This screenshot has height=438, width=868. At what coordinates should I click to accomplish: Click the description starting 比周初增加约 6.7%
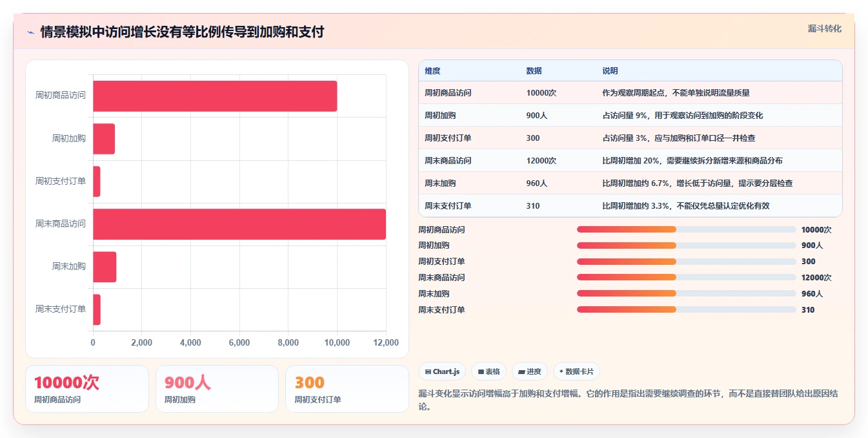[x=697, y=183]
